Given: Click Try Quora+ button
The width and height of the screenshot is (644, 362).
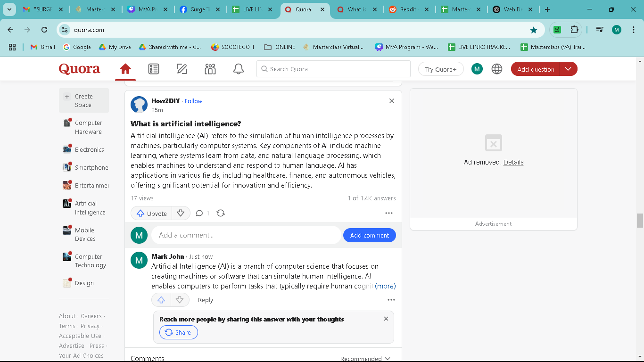Looking at the screenshot, I should tap(441, 69).
